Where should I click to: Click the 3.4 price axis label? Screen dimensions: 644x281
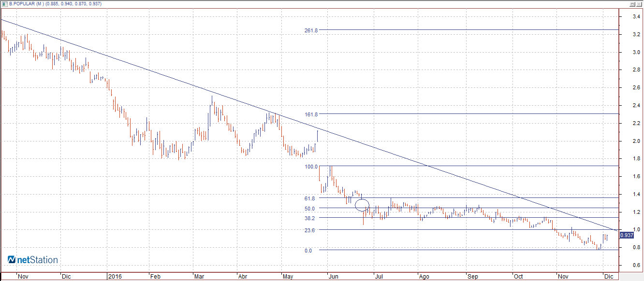[637, 17]
